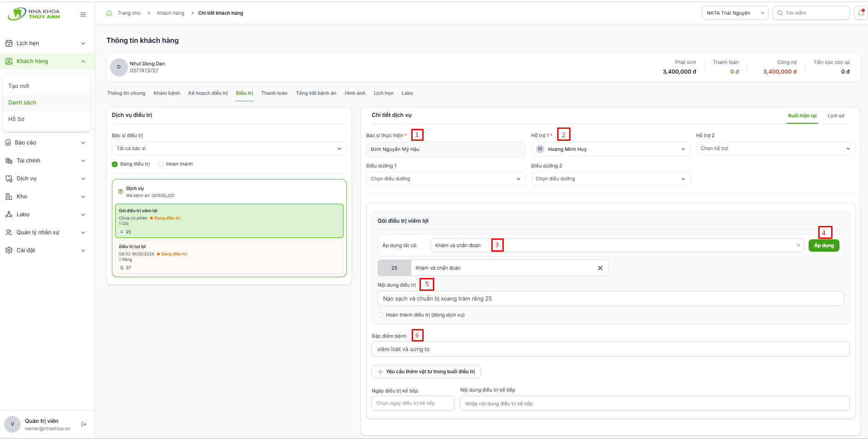This screenshot has width=868, height=439.
Task: Click the logout icon beside Quản trị viên
Action: pyautogui.click(x=84, y=424)
